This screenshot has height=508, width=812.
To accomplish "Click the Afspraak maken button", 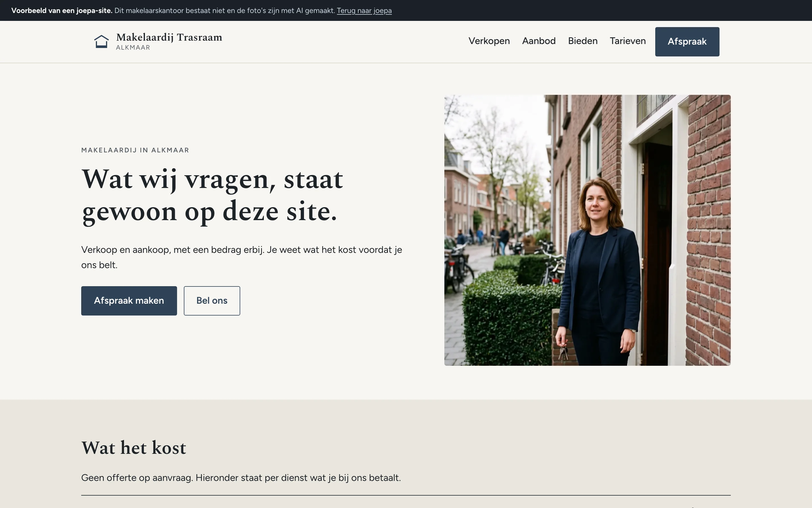I will pos(129,301).
